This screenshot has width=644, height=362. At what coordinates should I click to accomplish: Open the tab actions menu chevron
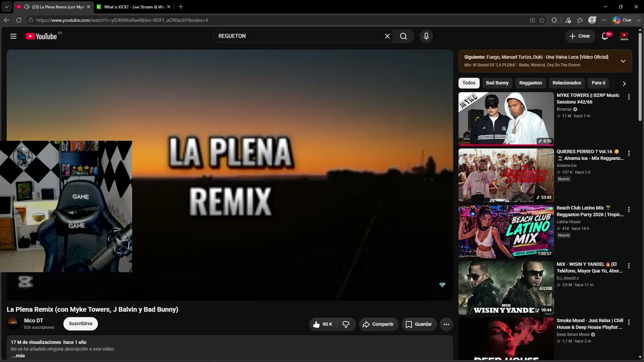click(x=7, y=7)
